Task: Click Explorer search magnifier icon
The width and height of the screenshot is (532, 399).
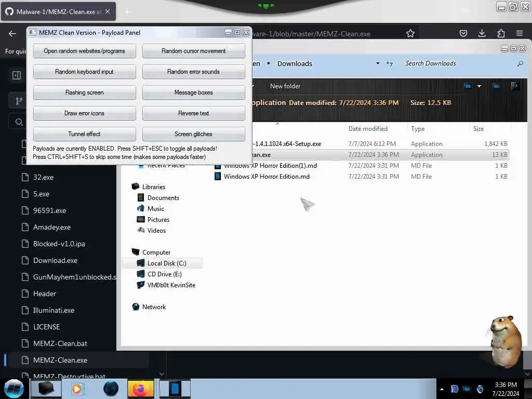Action: pyautogui.click(x=520, y=63)
